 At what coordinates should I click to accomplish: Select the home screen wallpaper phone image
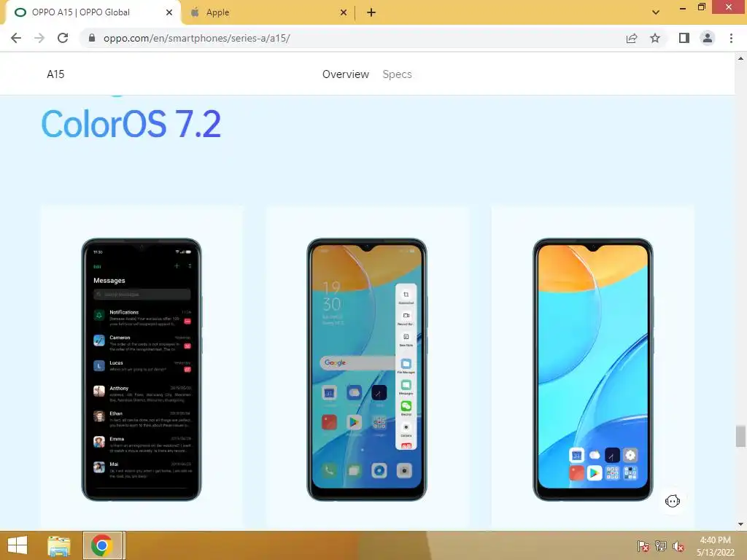[x=592, y=370]
